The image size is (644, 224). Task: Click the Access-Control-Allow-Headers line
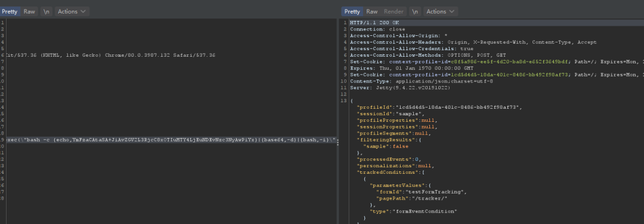pos(473,42)
